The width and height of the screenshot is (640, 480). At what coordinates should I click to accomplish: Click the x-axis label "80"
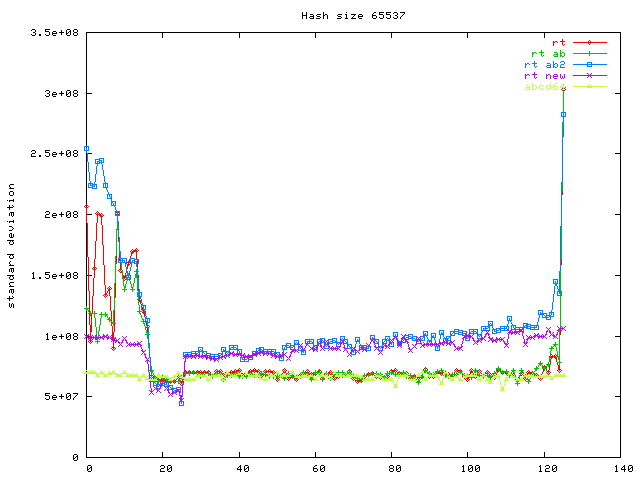[x=395, y=468]
